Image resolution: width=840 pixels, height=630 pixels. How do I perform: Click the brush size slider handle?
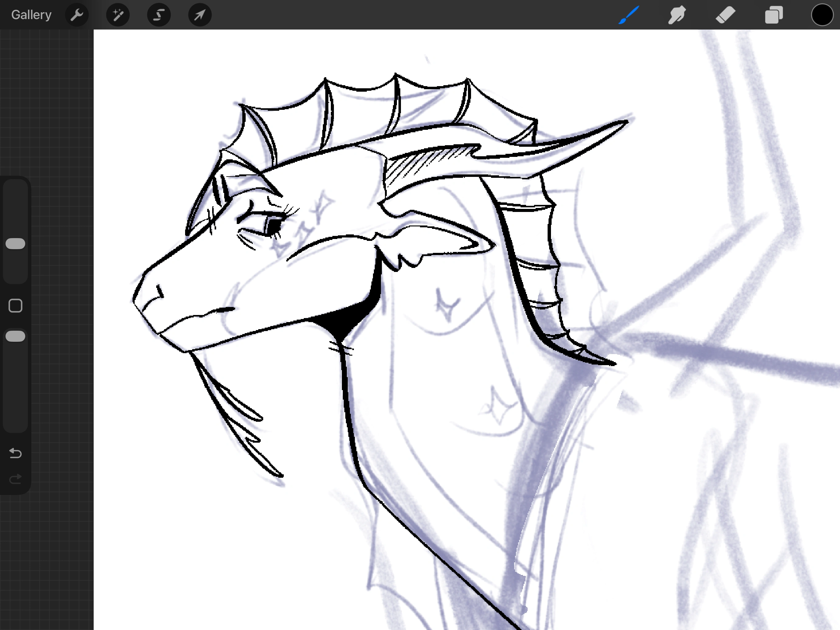click(x=16, y=244)
